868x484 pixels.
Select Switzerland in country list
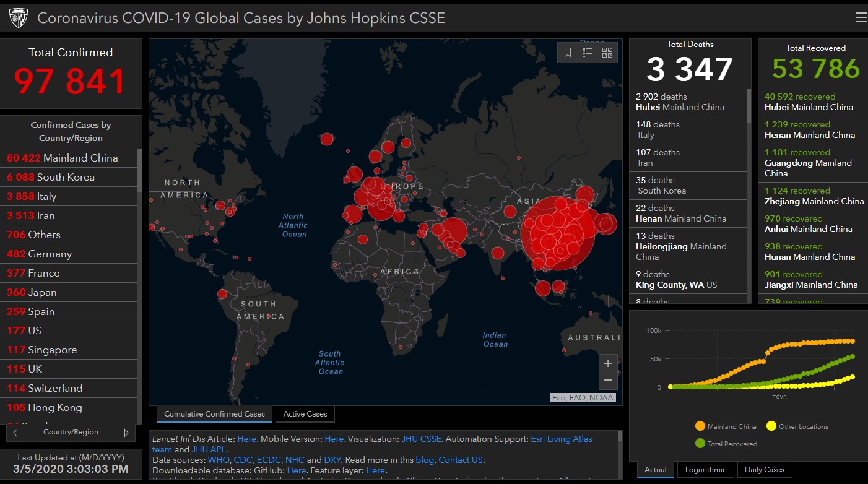(x=69, y=388)
